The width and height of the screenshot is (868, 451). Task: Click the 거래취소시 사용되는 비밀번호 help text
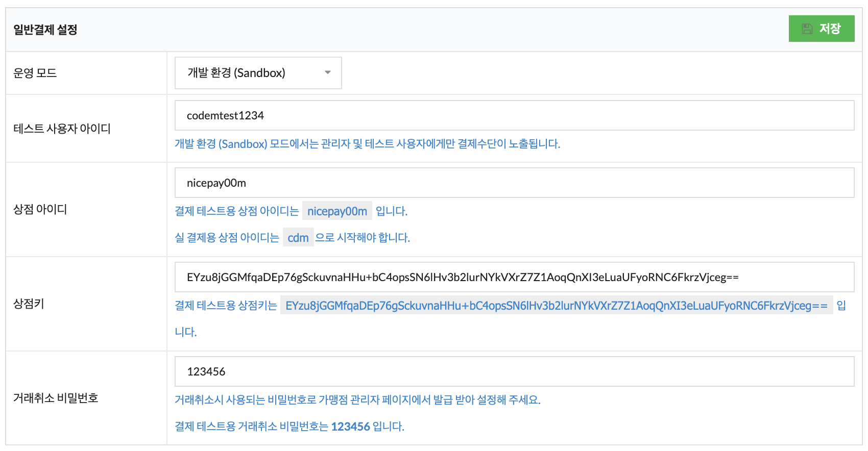pyautogui.click(x=357, y=400)
